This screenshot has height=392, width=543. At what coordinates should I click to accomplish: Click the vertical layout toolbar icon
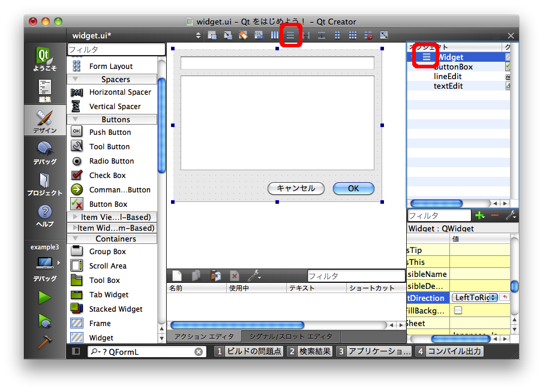coord(290,35)
